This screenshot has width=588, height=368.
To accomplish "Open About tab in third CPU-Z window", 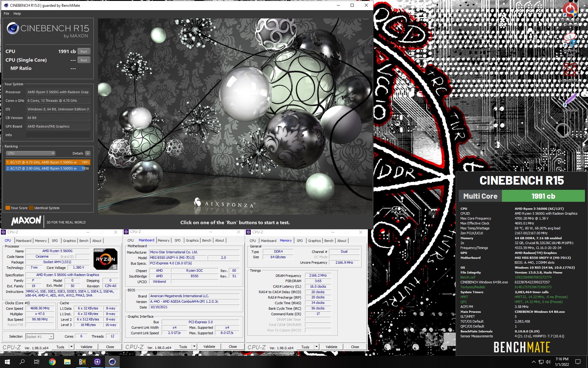I will tap(342, 241).
